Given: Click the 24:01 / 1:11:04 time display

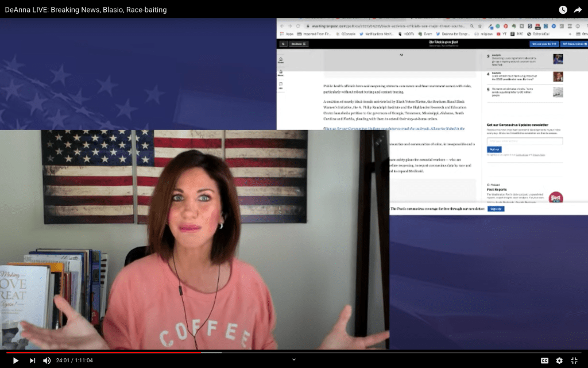Looking at the screenshot, I should 74,361.
